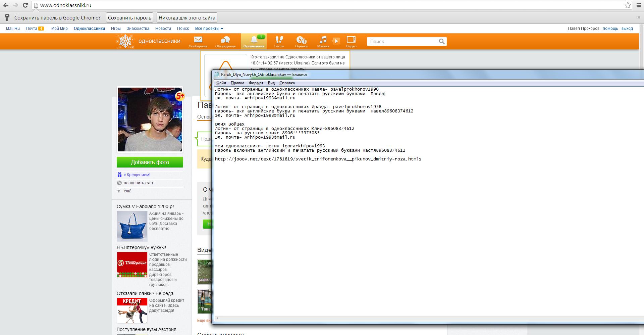This screenshot has width=644, height=335.
Task: Go back using the browser back arrow
Action: (6, 5)
